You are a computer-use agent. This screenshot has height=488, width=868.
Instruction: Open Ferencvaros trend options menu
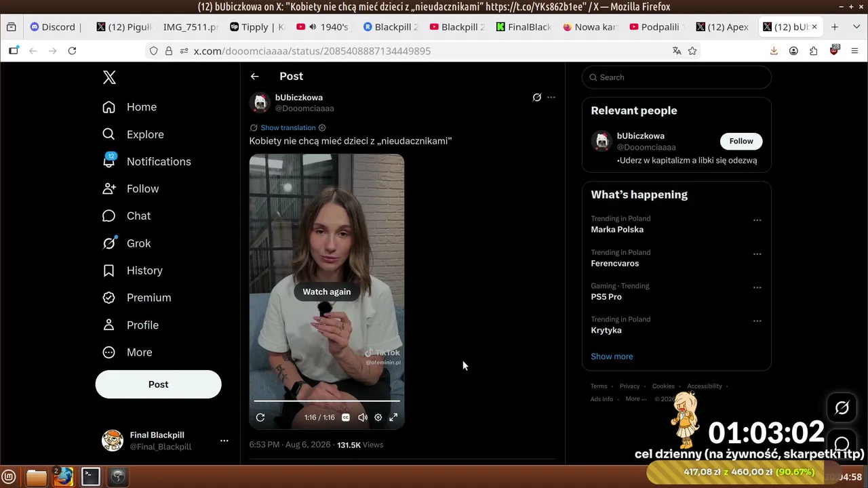point(757,254)
